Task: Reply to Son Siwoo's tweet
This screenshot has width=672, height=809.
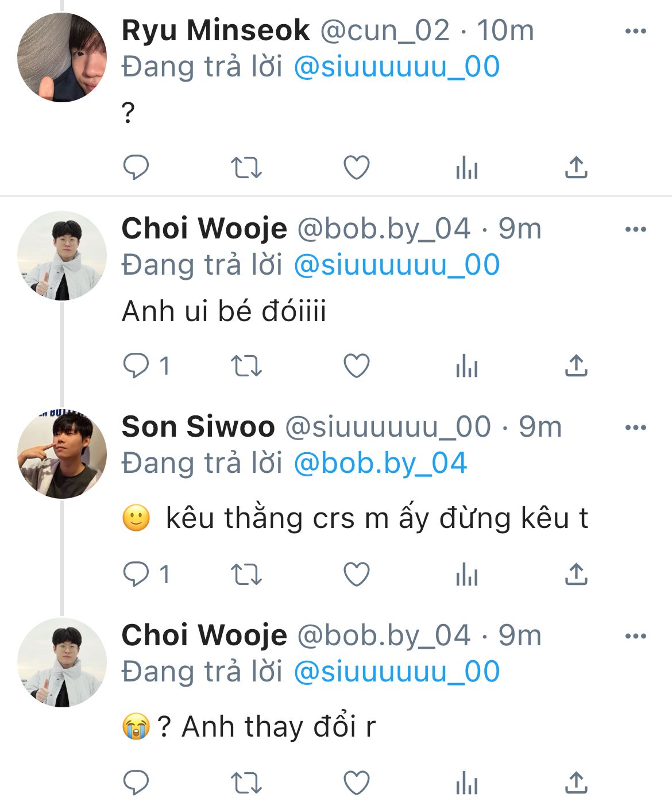Action: click(136, 575)
